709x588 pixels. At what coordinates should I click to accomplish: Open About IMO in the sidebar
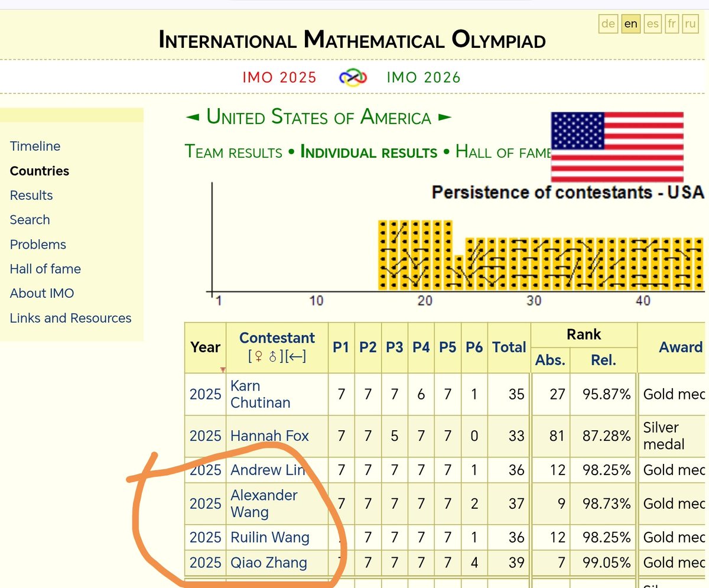(x=42, y=293)
